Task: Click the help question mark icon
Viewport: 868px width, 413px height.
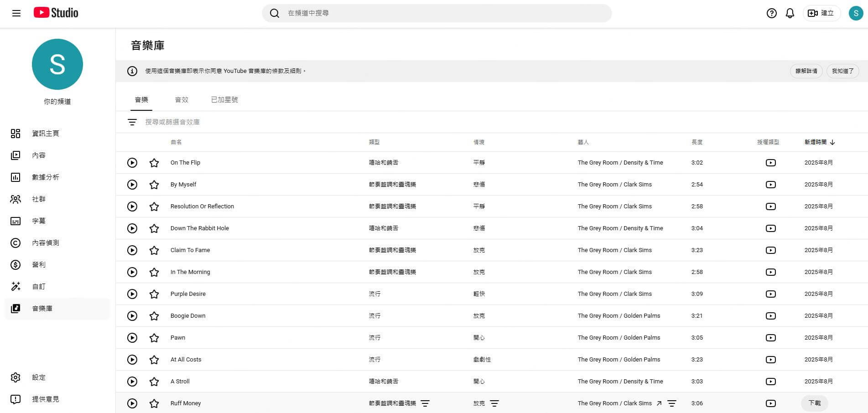Action: click(x=771, y=13)
